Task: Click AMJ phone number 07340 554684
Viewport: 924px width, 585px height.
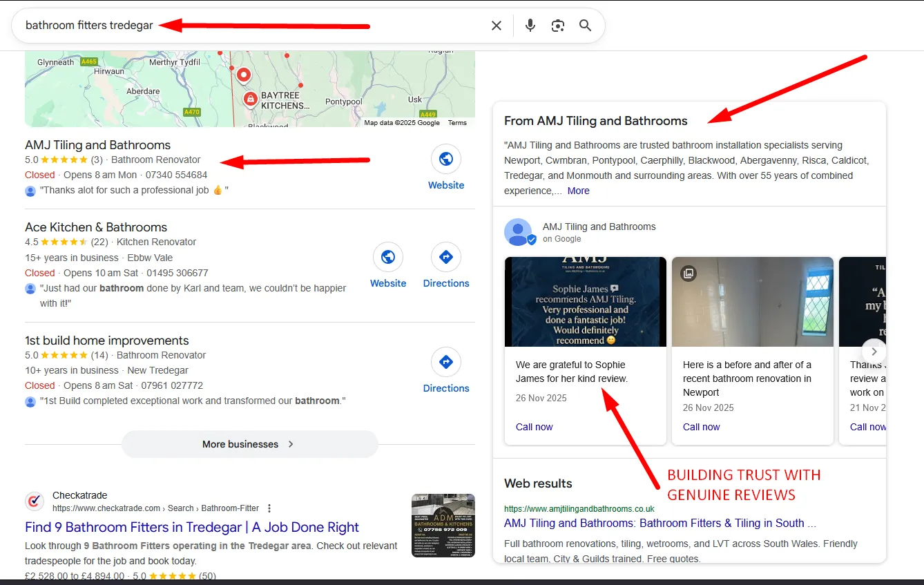Action: coord(176,175)
